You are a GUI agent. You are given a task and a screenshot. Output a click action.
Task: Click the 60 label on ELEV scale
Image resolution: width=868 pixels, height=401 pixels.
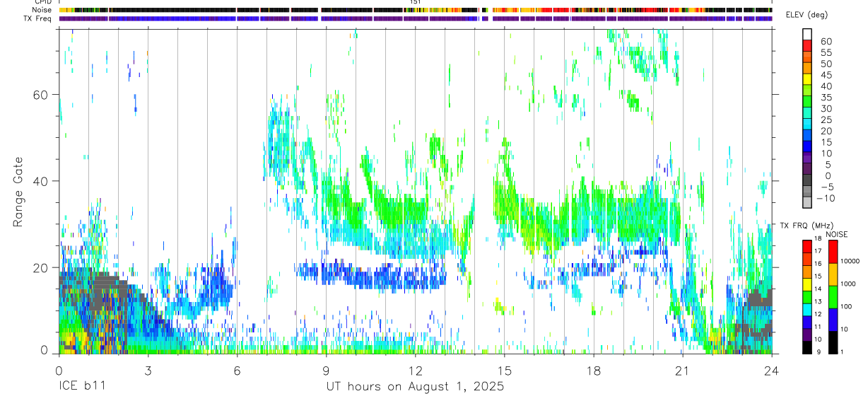coord(826,41)
